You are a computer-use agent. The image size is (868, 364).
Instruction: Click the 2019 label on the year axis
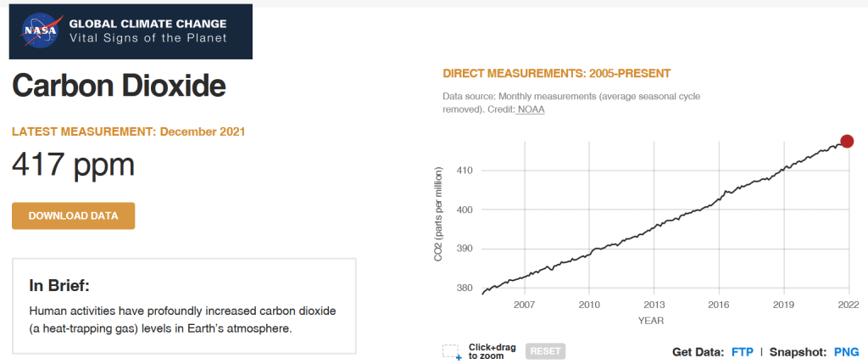784,304
